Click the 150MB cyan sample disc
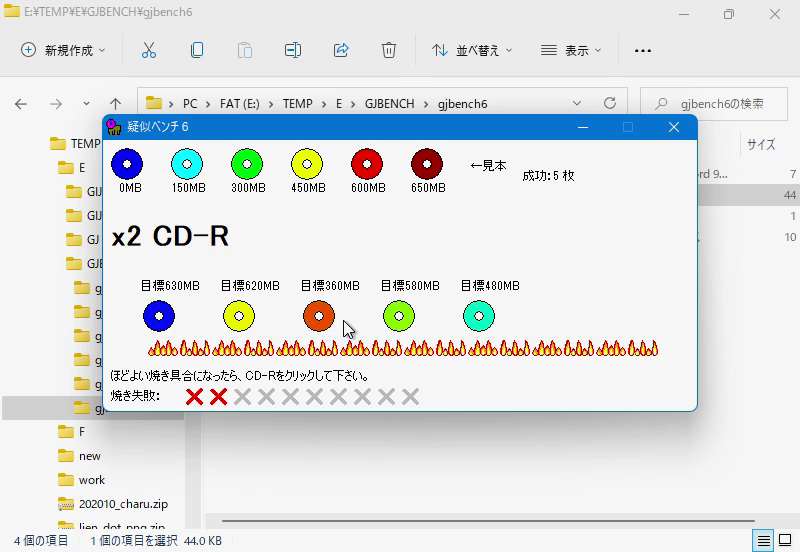 (187, 164)
